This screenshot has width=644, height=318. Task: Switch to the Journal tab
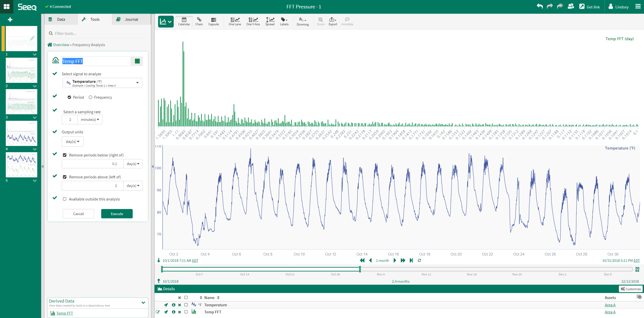click(131, 19)
